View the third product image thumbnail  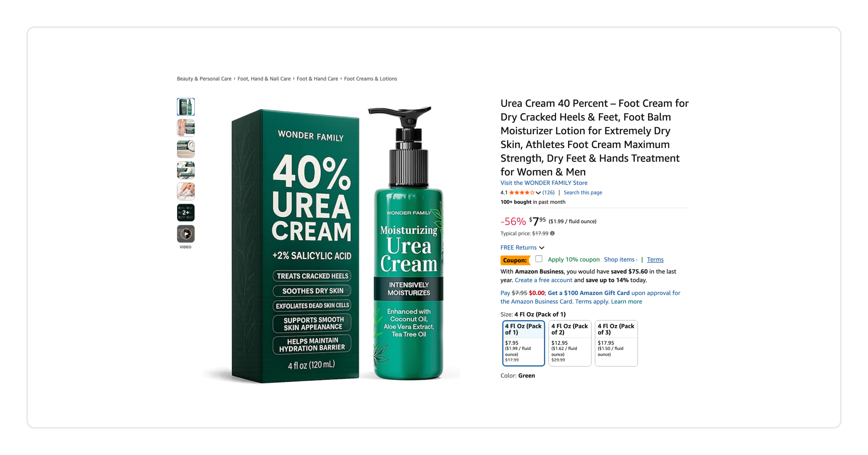point(186,149)
